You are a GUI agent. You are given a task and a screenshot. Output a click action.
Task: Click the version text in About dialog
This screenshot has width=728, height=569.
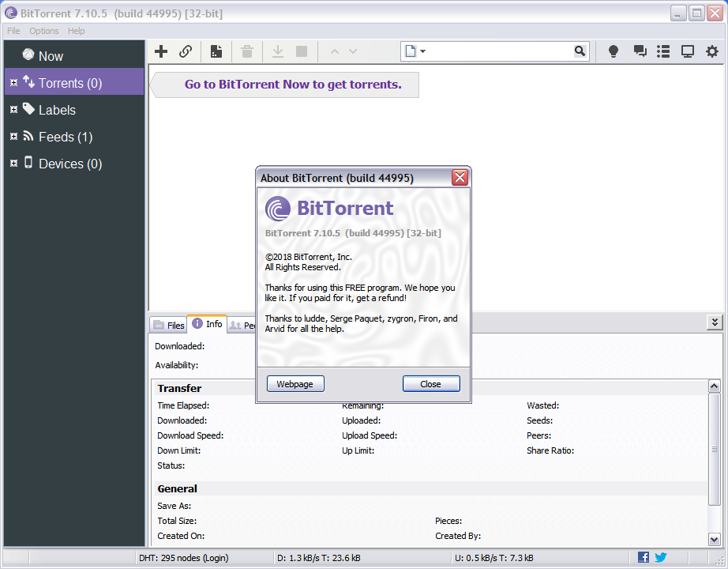point(353,233)
